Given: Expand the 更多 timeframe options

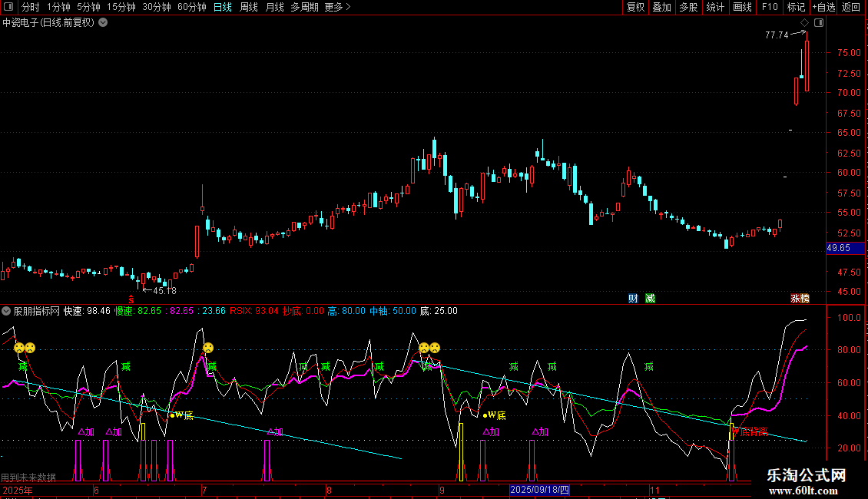Looking at the screenshot, I should 337,7.
